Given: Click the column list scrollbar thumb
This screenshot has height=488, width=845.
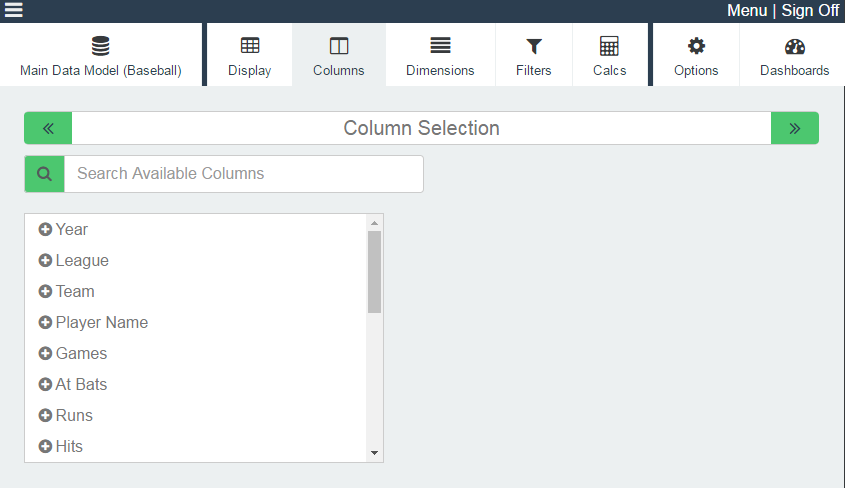Looking at the screenshot, I should coord(375,272).
